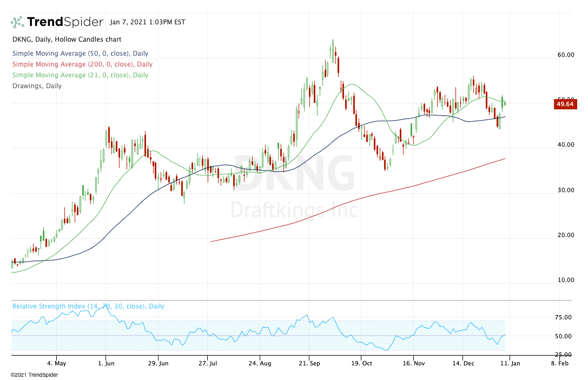Click the RSI 25.00 axis label
This screenshot has height=380, width=588.
[563, 355]
